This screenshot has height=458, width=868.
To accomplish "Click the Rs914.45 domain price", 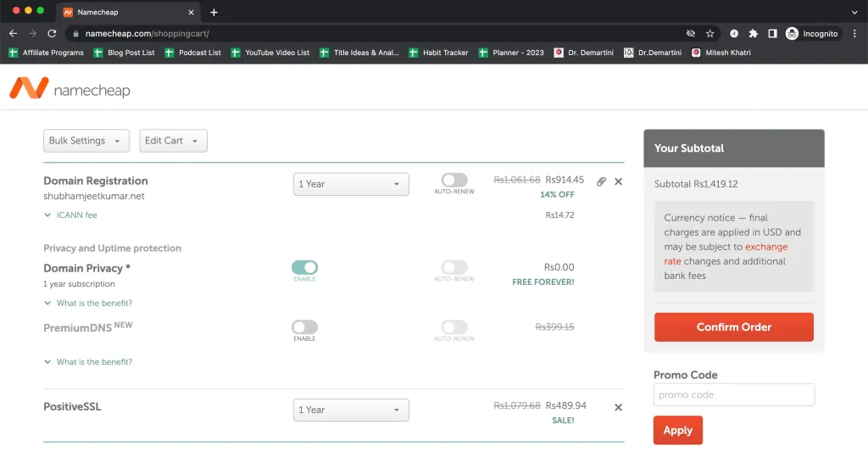I will pyautogui.click(x=565, y=180).
